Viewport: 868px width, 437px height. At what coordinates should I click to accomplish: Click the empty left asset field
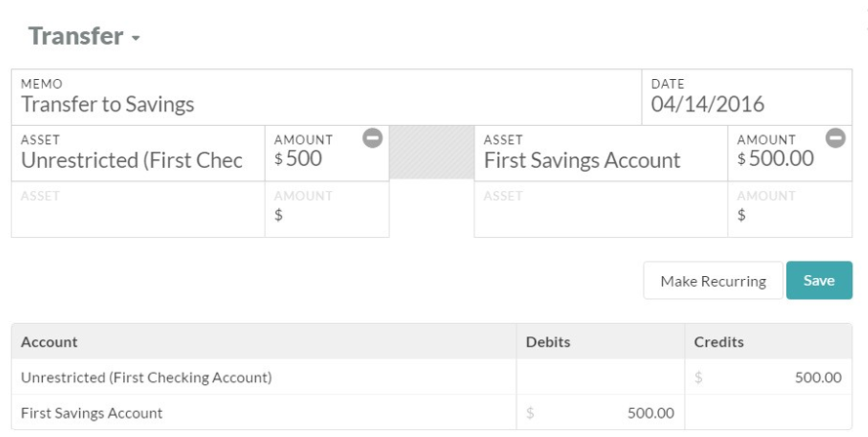tap(138, 210)
